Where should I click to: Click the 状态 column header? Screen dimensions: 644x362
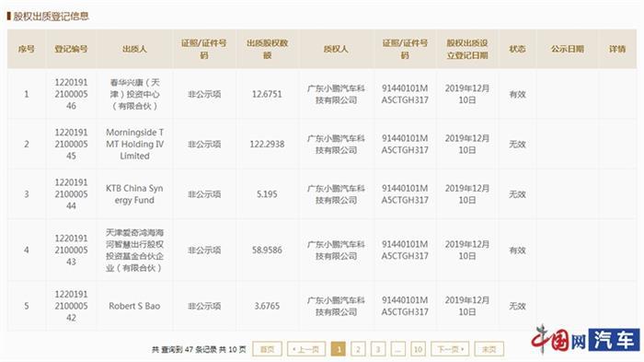(517, 49)
